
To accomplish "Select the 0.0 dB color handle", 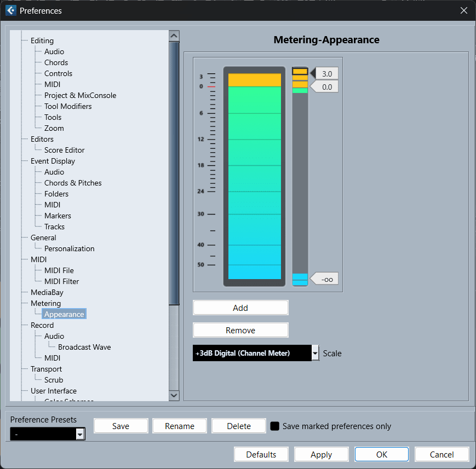I will point(326,87).
